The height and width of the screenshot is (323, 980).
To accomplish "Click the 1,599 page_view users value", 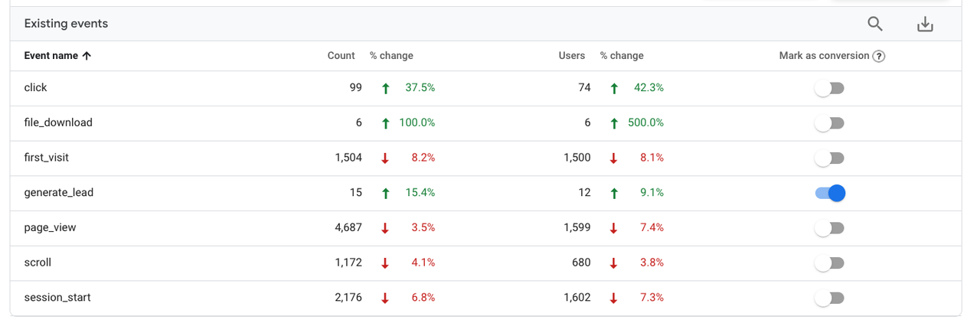I will 577,227.
